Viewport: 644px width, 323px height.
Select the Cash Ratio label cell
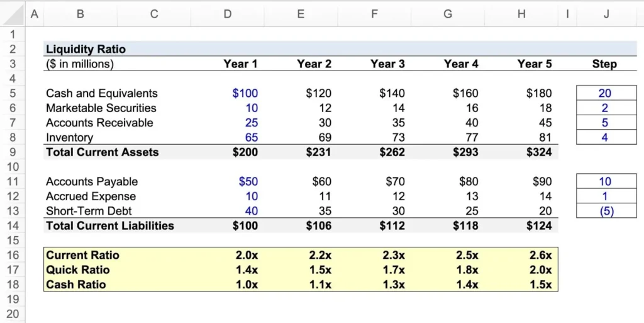click(76, 285)
